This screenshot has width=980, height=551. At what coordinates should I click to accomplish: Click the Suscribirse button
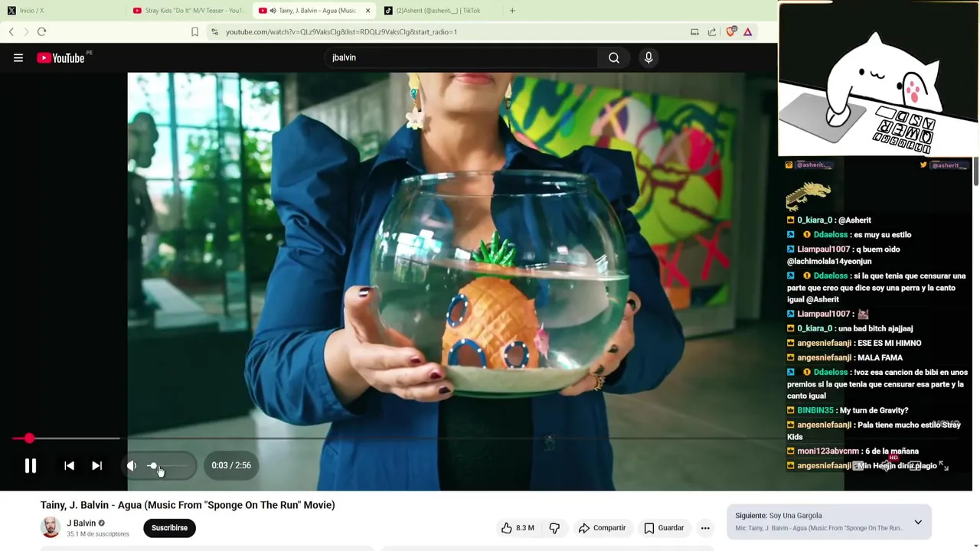169,527
